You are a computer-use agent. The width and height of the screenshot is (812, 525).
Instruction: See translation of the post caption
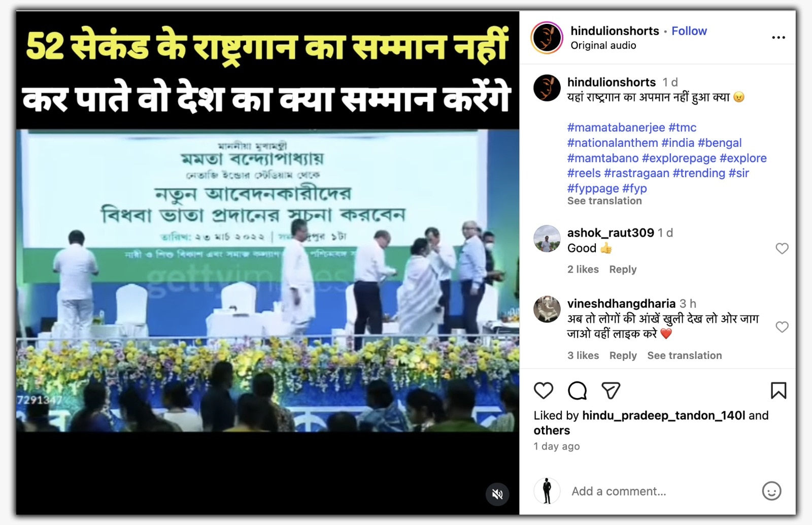[604, 201]
